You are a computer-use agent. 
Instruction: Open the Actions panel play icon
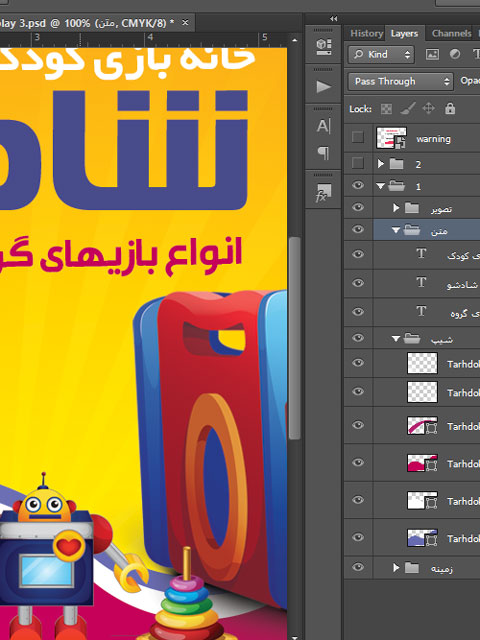tap(323, 86)
